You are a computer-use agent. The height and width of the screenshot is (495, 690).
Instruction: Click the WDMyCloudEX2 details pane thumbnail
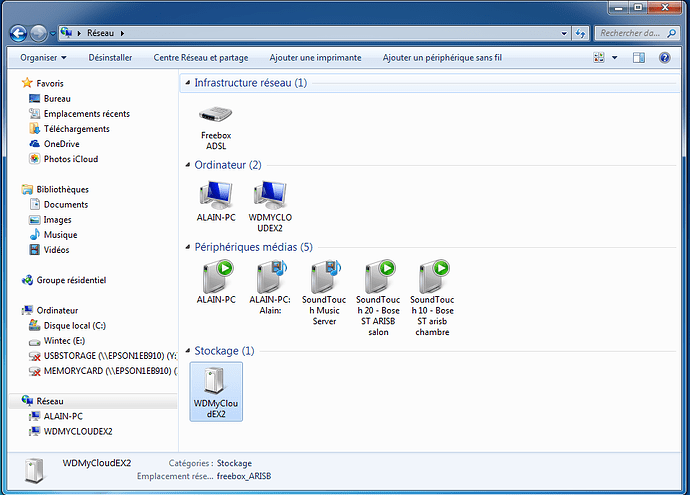[x=34, y=470]
